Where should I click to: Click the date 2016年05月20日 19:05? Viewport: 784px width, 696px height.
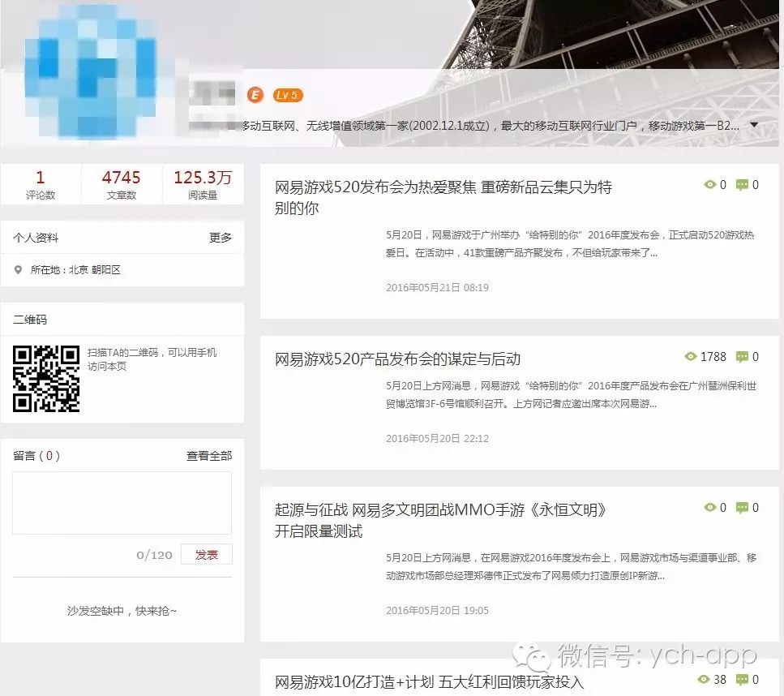tap(437, 611)
